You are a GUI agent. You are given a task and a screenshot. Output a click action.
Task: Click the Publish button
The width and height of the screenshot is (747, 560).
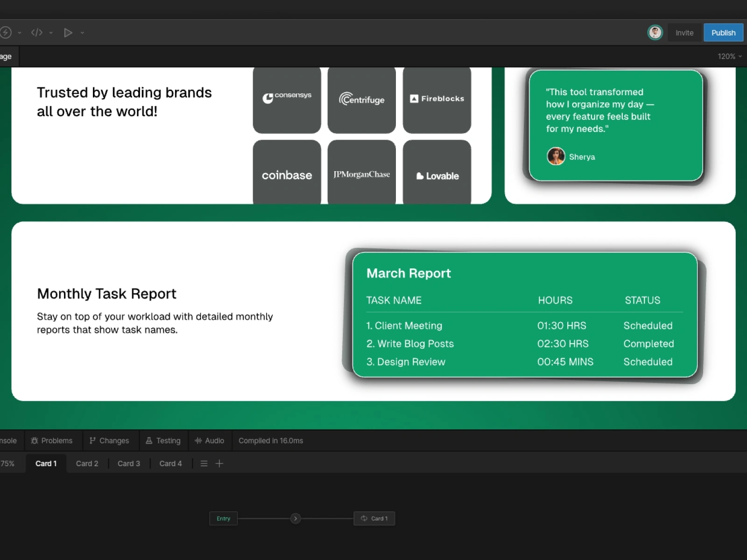(723, 33)
